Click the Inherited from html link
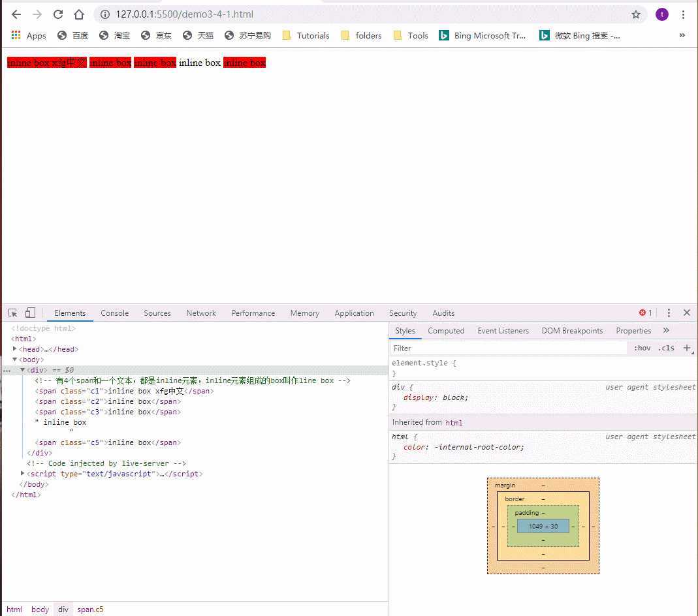This screenshot has height=616, width=698. point(454,423)
